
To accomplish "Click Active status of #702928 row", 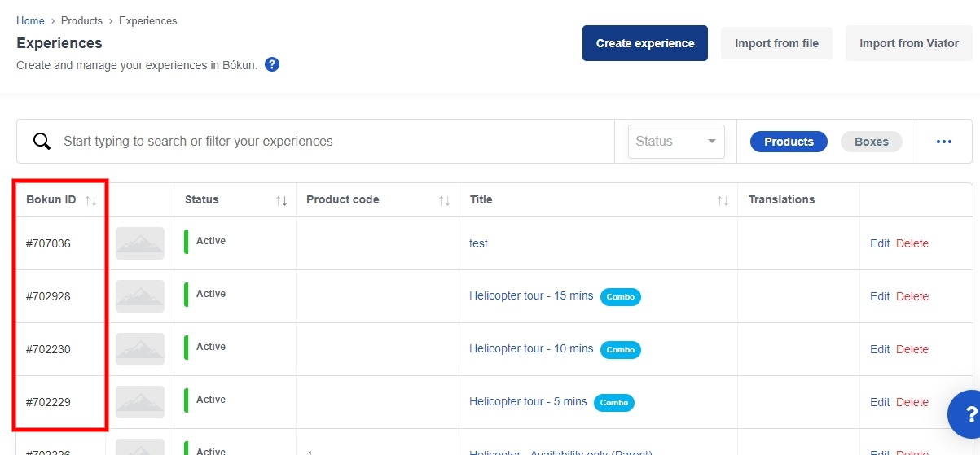I will 211,294.
